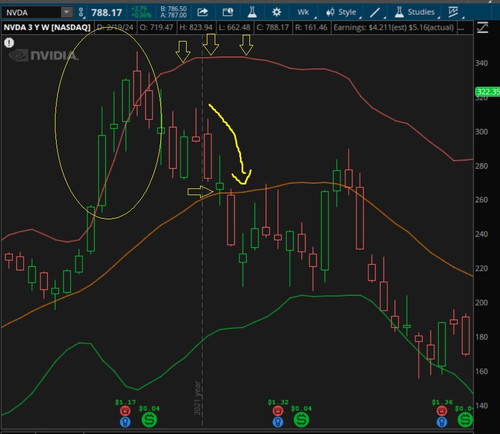The width and height of the screenshot is (500, 434).
Task: Click the 322.35 green price bubble
Action: 487,92
